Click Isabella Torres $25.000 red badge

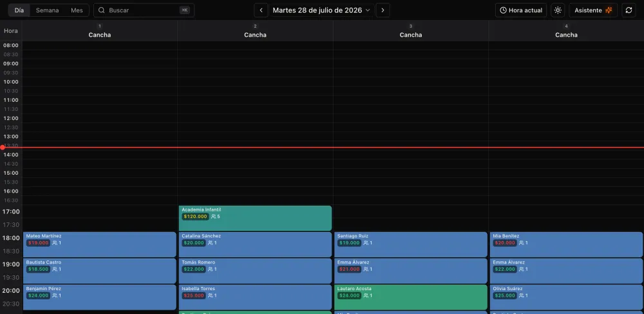[x=194, y=295]
